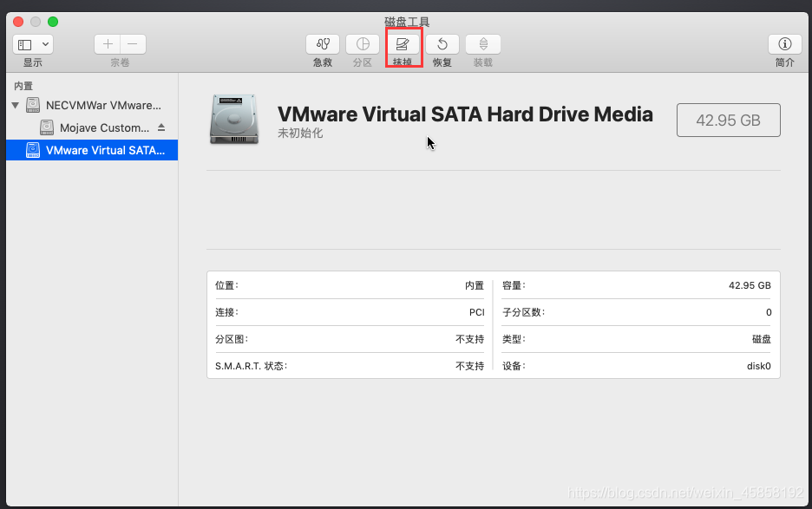Click the 分区 partition toolbar icon
Screen dimensions: 812x509
(x=363, y=44)
